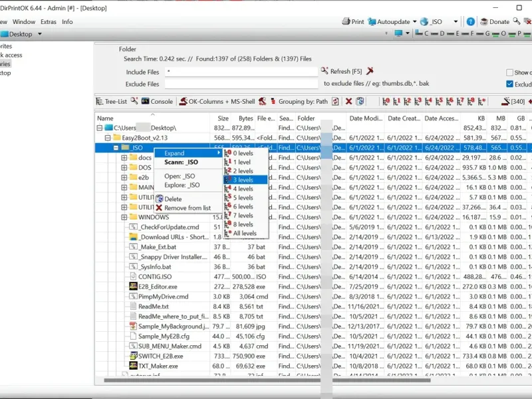Enable the Show checkbox on the right
532x399 pixels.
coord(510,72)
